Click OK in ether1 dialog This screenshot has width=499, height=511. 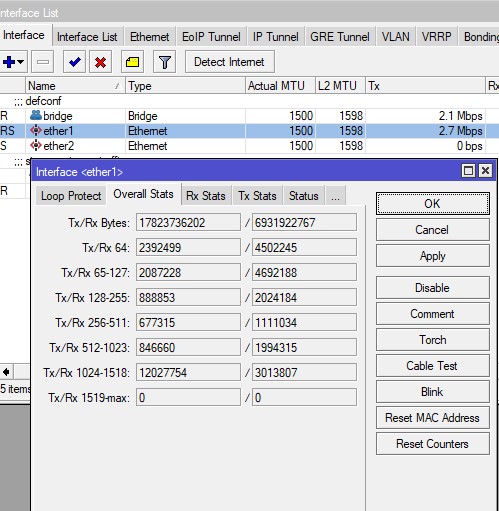[x=433, y=203]
